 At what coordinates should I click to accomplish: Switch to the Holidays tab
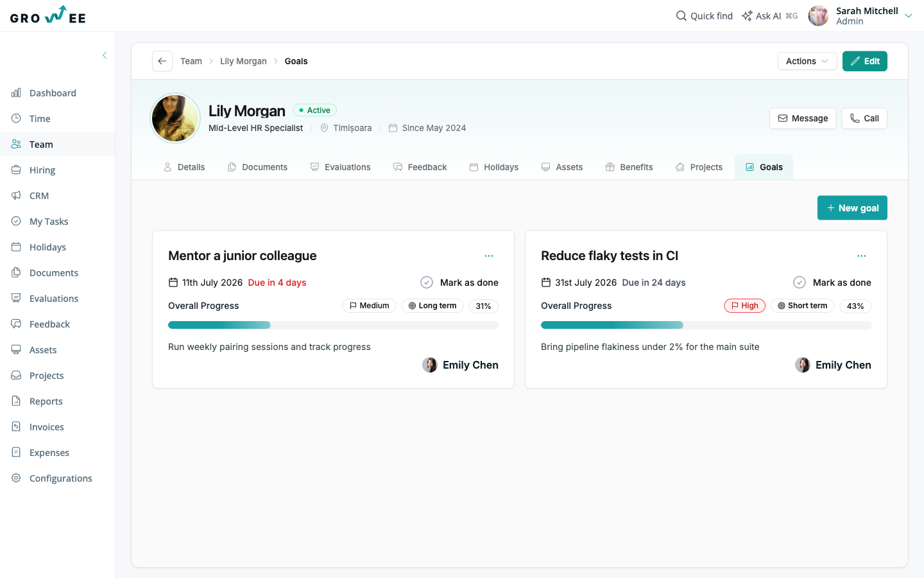click(494, 167)
